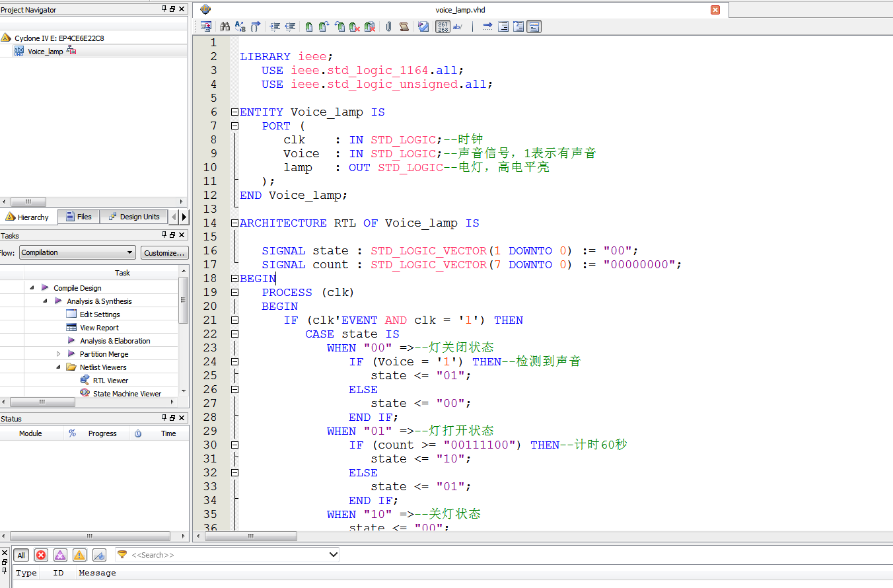This screenshot has height=588, width=893.
Task: Click the Find binoculars icon in editor toolbar
Action: tap(225, 26)
